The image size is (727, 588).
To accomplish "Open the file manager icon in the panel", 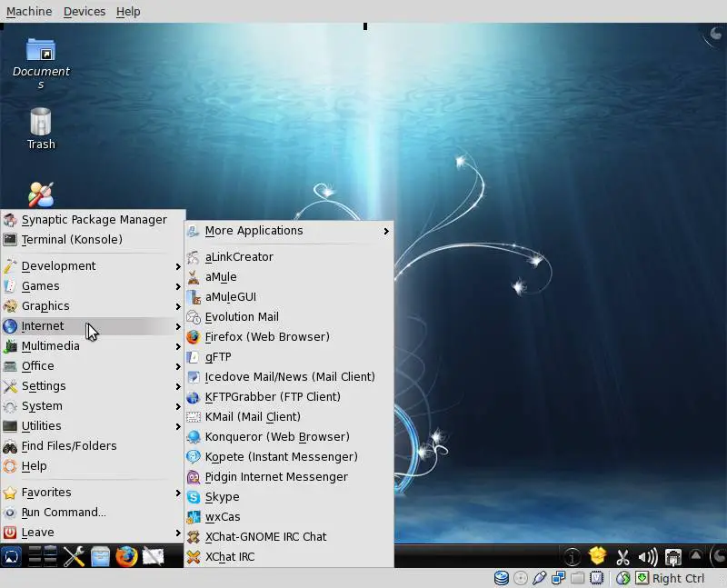I will tap(100, 556).
